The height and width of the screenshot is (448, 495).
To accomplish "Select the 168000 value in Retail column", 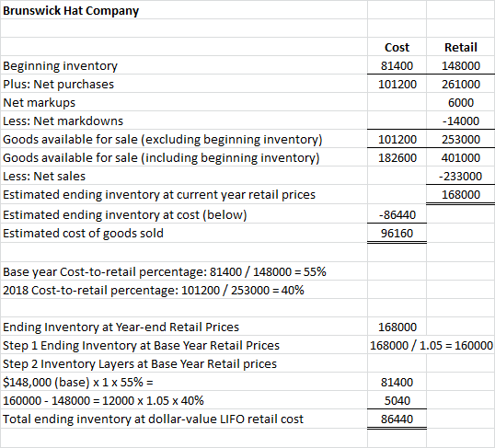I will [461, 194].
